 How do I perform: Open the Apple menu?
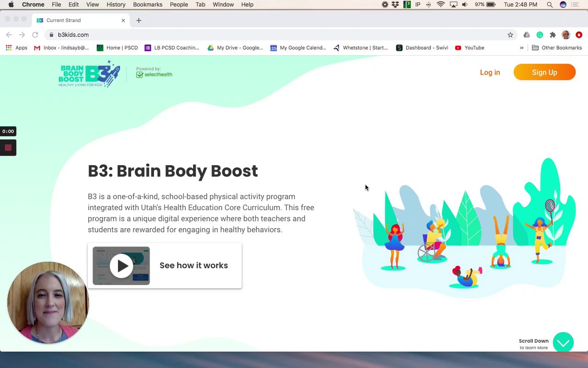coord(11,5)
